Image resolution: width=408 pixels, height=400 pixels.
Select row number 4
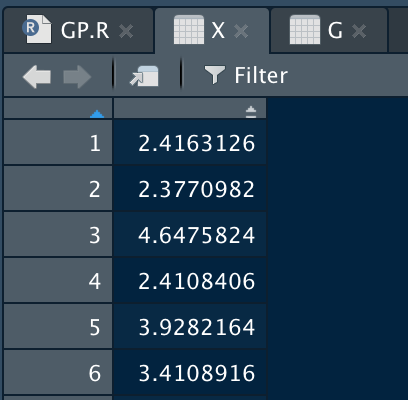[x=58, y=281]
